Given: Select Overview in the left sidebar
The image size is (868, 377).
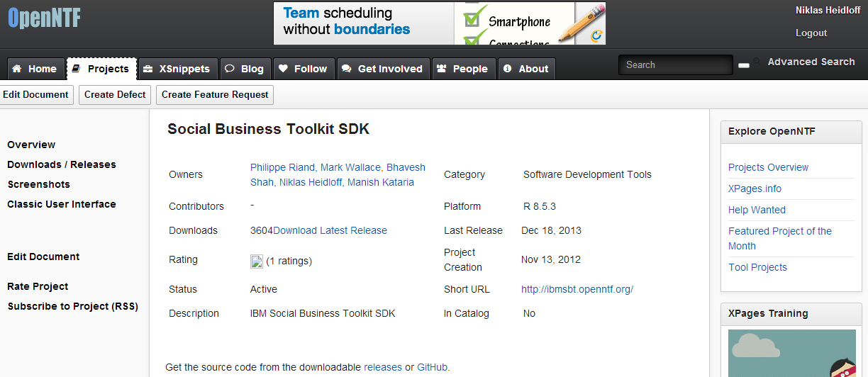Looking at the screenshot, I should pyautogui.click(x=31, y=145).
